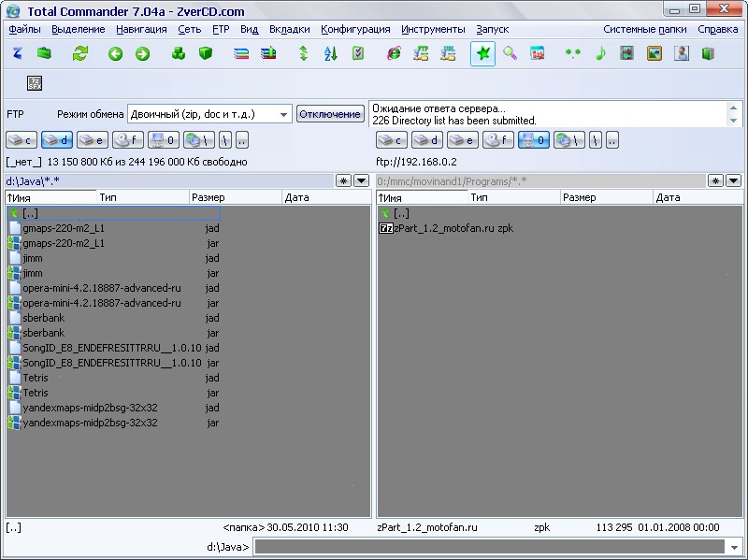Click the books with arrow unpack icon
The height and width of the screenshot is (560, 748).
pyautogui.click(x=268, y=53)
